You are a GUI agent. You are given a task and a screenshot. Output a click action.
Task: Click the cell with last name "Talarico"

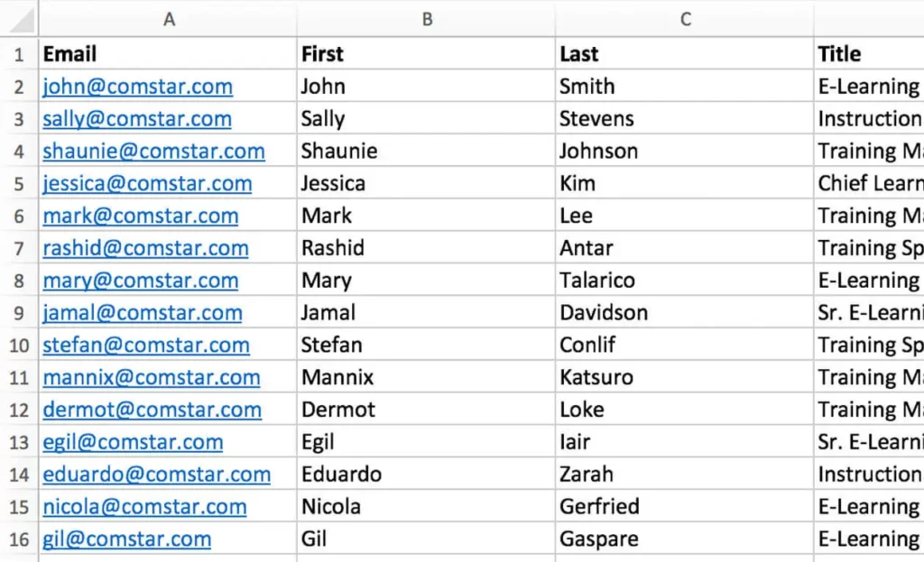tap(685, 281)
